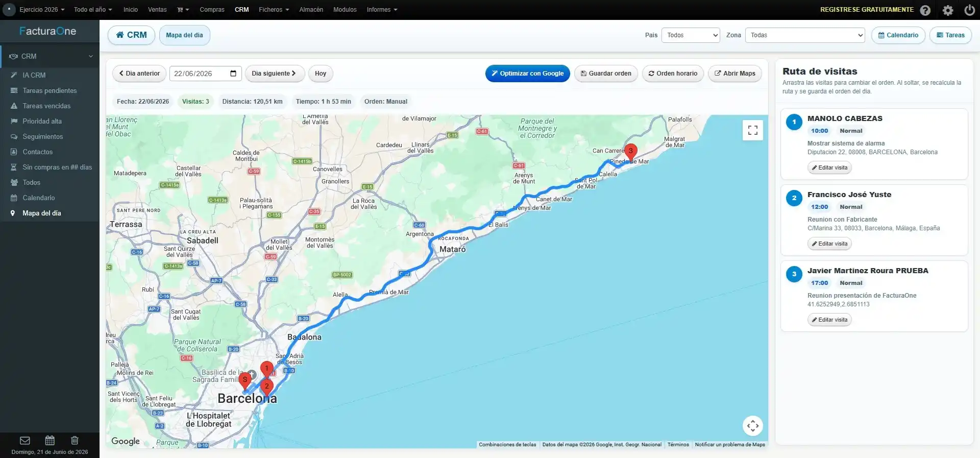Click Abrir Maps
The image size is (980, 458).
[735, 74]
